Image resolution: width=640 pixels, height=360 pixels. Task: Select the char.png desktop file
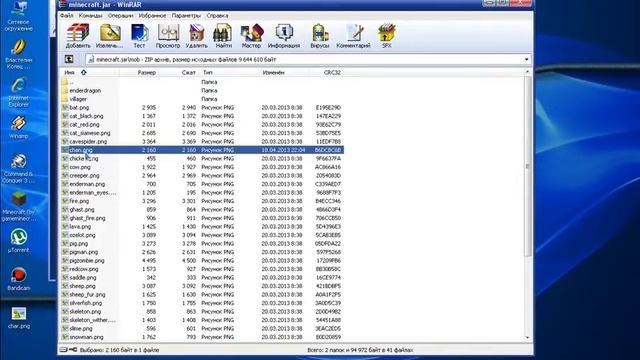coord(19,318)
